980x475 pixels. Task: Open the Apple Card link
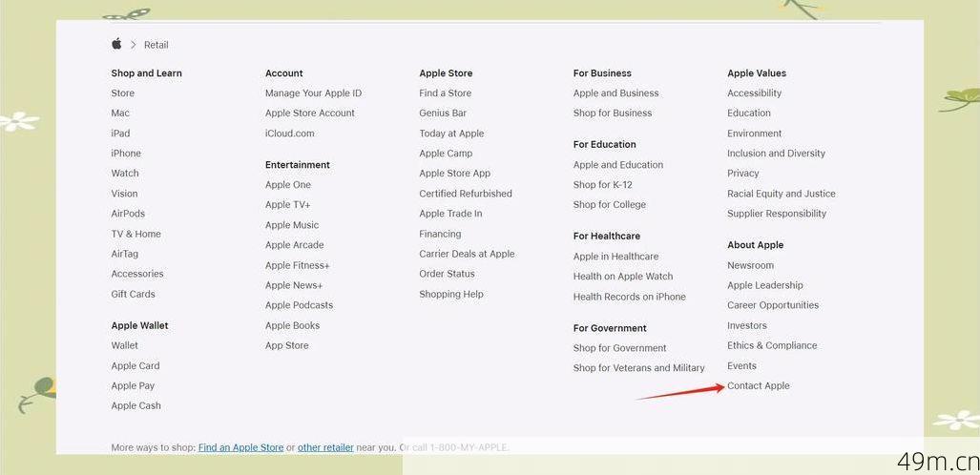pos(136,365)
